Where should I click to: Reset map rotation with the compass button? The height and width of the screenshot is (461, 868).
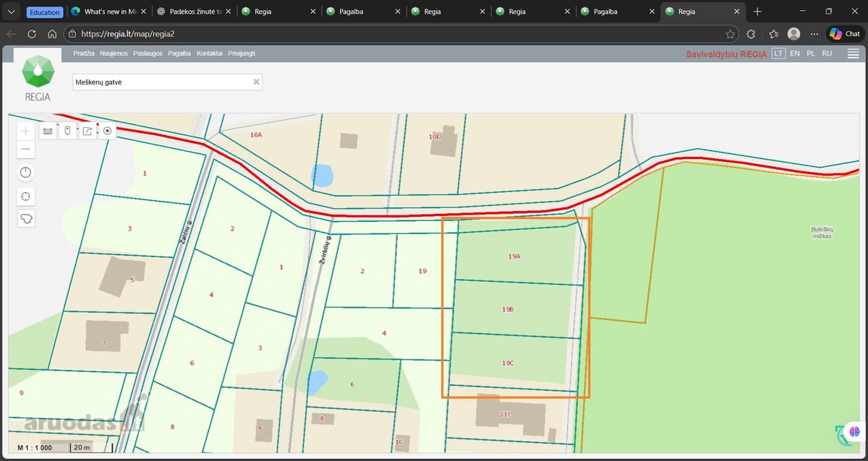tap(26, 173)
